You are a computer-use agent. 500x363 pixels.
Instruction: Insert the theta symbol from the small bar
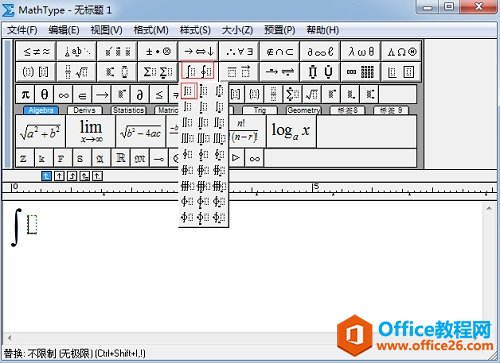click(x=44, y=95)
